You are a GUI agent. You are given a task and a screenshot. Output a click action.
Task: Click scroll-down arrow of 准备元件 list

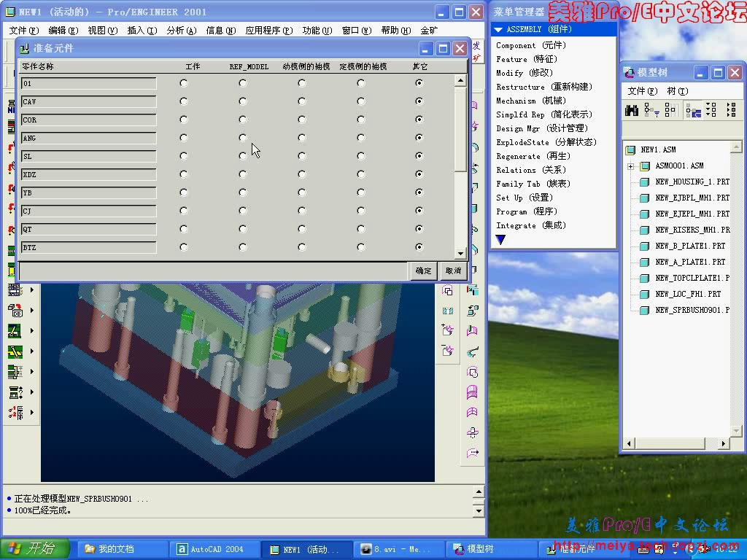[460, 253]
